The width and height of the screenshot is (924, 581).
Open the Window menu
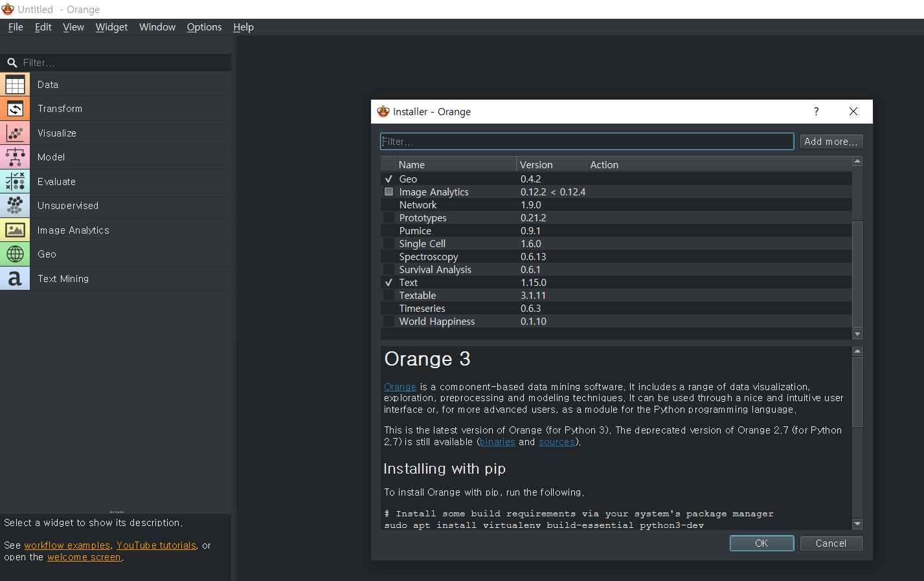(x=157, y=27)
